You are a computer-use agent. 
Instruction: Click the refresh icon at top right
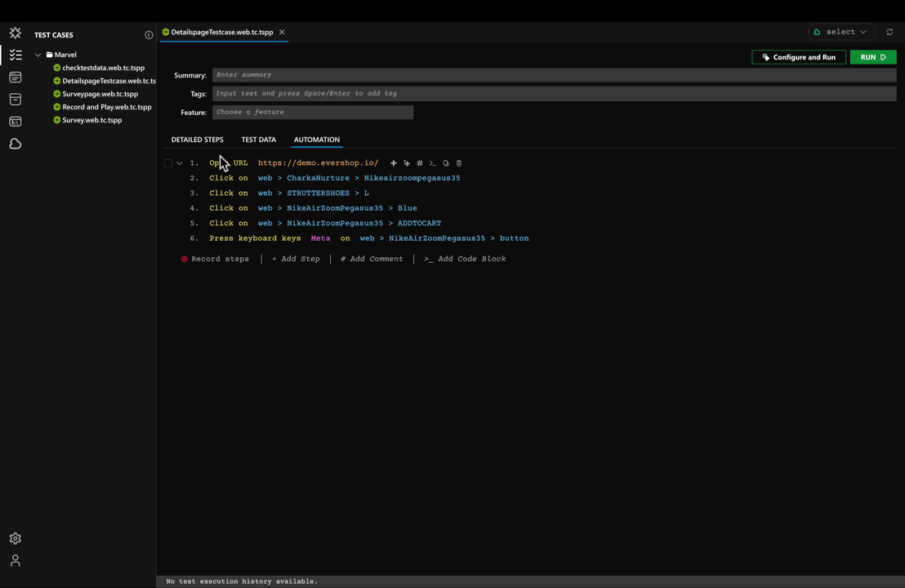tap(889, 33)
